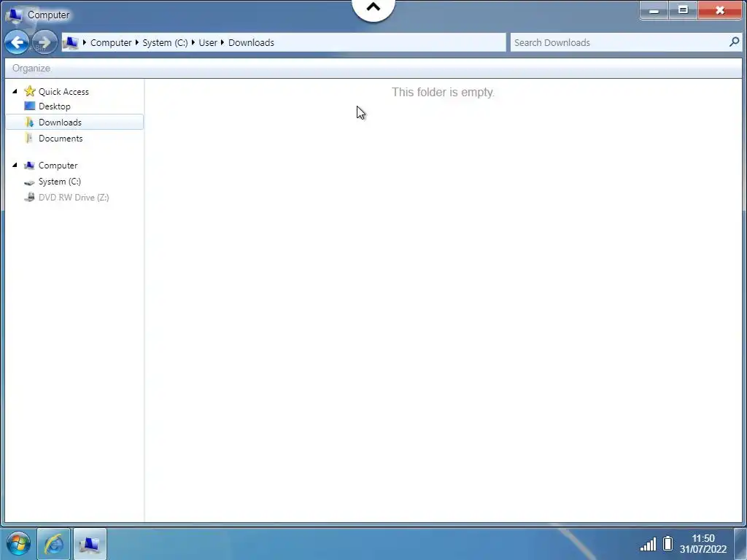Open dropdown arrow before User breadcrumb
Viewport: 747px width, 560px height.
coord(193,42)
